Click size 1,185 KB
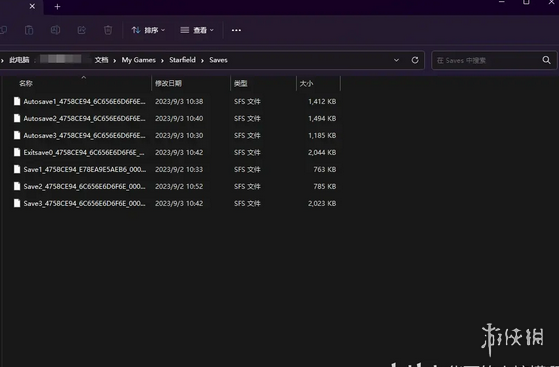The width and height of the screenshot is (559, 367). 322,136
